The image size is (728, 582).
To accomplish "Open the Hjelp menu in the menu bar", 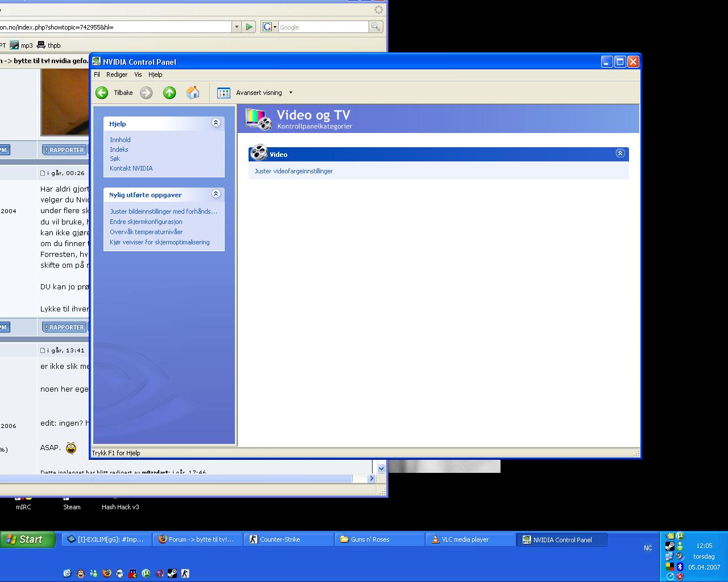I will tap(155, 74).
